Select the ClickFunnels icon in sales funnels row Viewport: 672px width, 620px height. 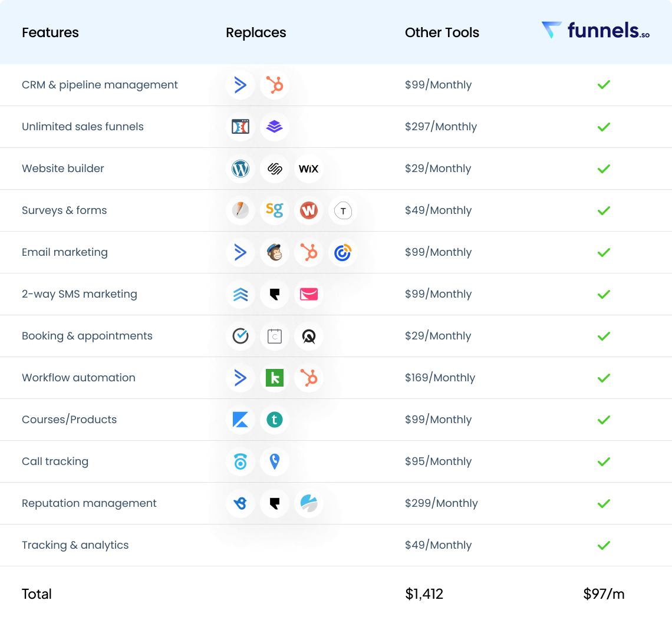tap(240, 127)
